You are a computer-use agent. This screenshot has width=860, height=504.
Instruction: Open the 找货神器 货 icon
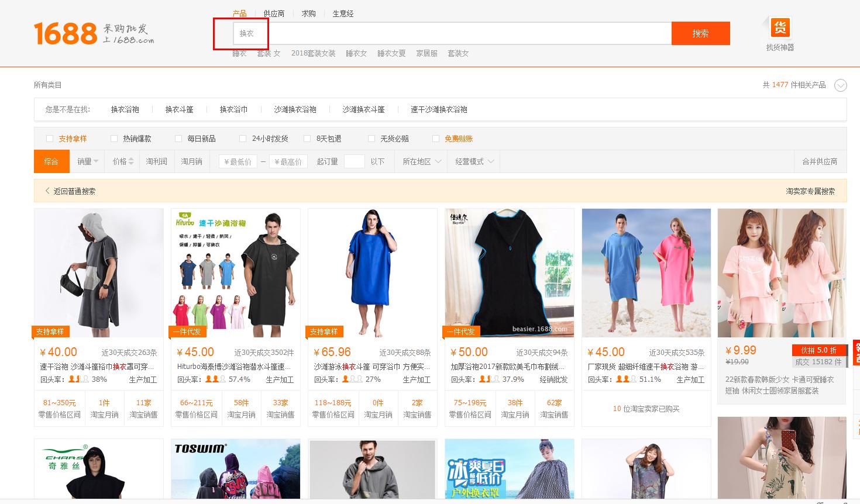click(780, 27)
